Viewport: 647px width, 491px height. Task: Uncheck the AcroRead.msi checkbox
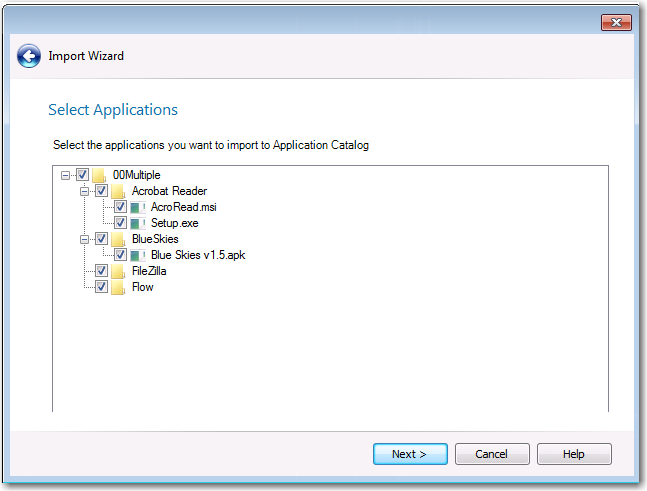click(120, 207)
